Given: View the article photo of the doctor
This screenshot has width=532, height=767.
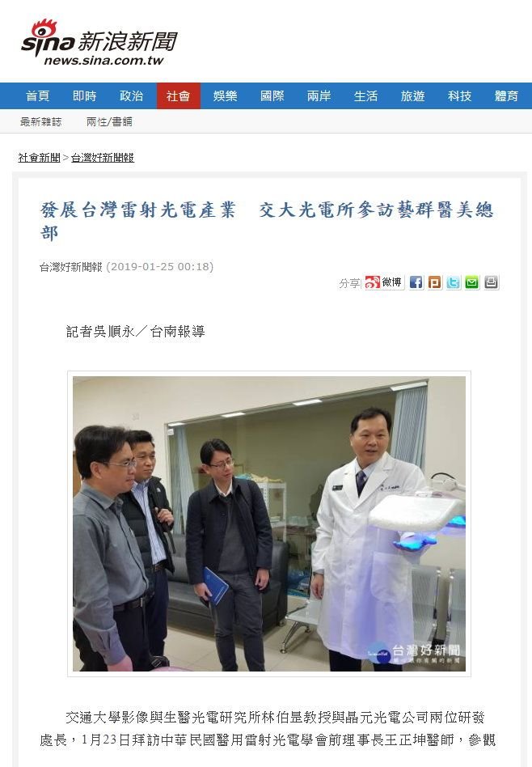Looking at the screenshot, I should [269, 523].
